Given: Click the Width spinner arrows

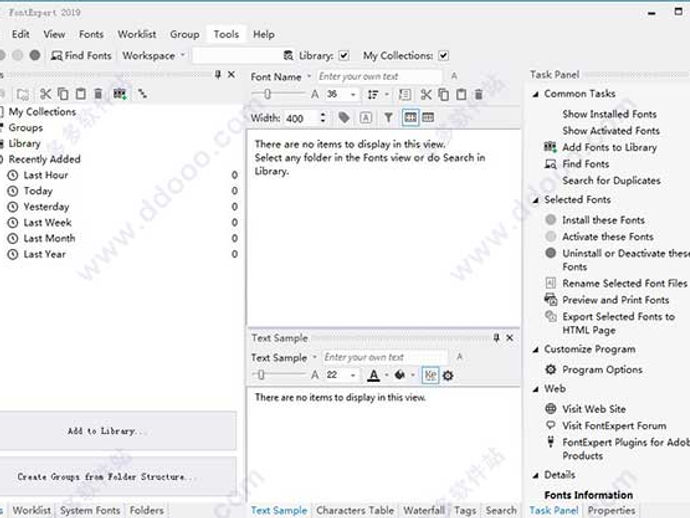Looking at the screenshot, I should coord(323,118).
